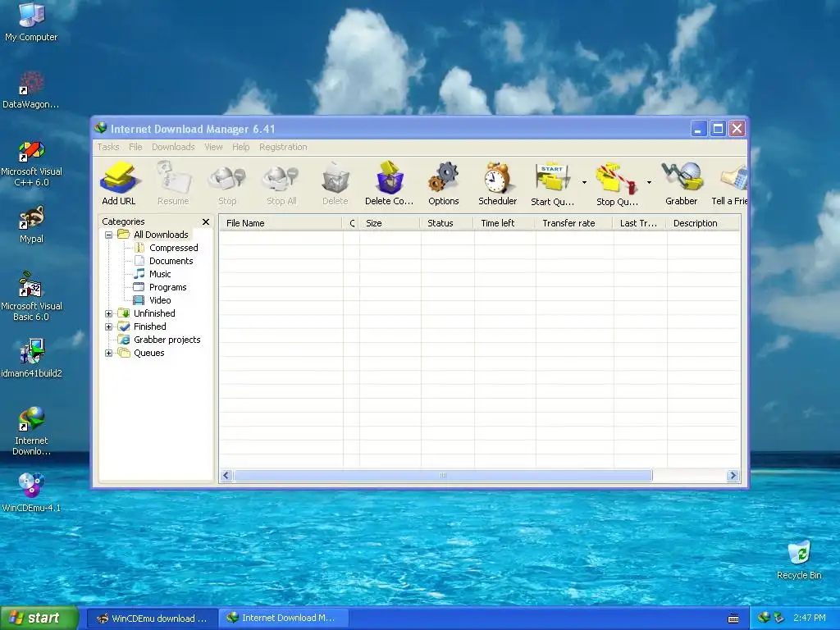Open the Windows Start menu
Viewport: 840px width, 630px height.
[39, 618]
